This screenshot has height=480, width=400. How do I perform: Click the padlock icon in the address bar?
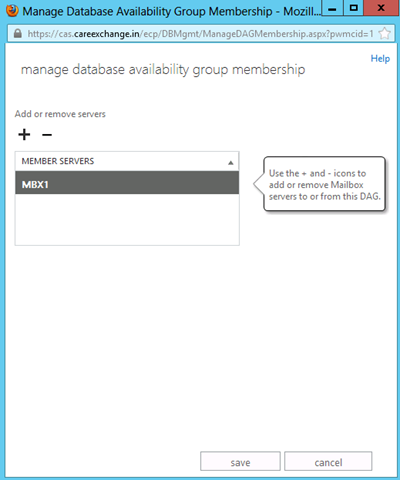18,33
